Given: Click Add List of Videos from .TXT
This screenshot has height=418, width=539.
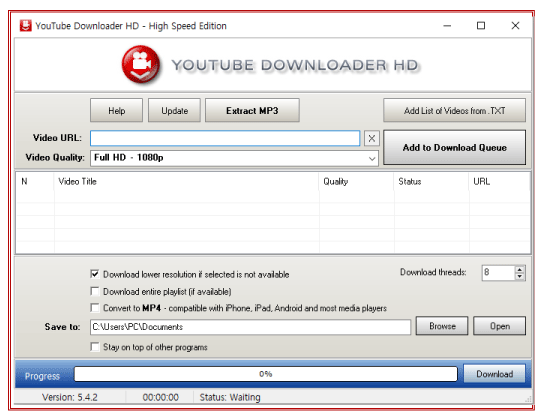Looking at the screenshot, I should pyautogui.click(x=454, y=111).
